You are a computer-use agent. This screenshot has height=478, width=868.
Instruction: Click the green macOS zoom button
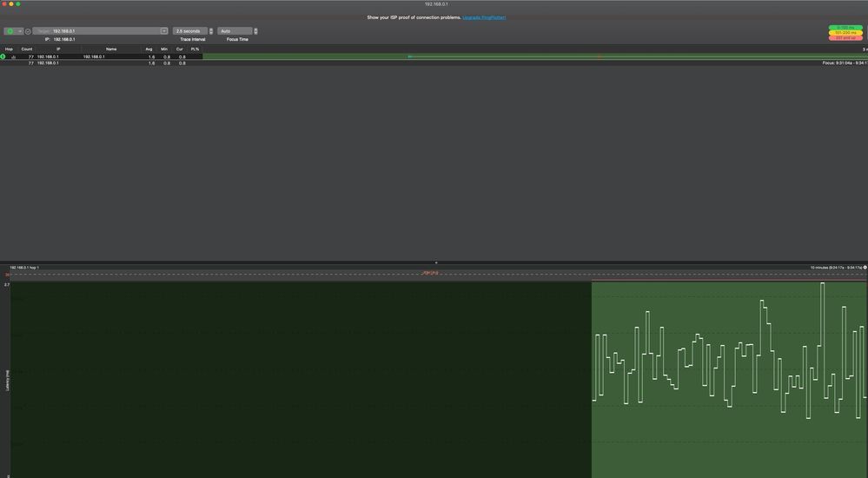(18, 3)
